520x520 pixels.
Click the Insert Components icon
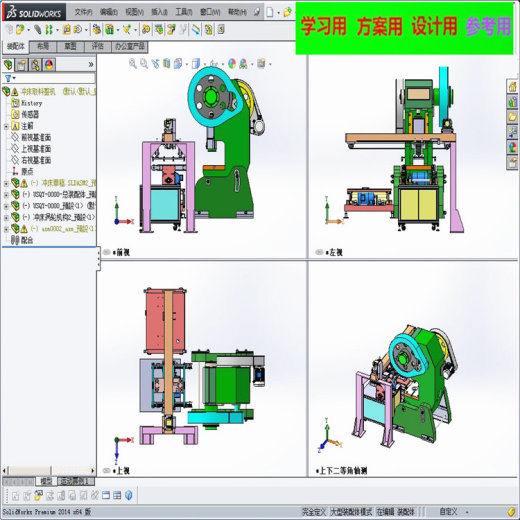pos(20,30)
